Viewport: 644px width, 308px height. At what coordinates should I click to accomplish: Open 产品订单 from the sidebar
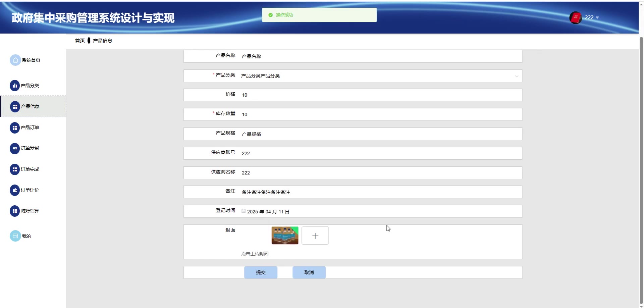click(33, 127)
